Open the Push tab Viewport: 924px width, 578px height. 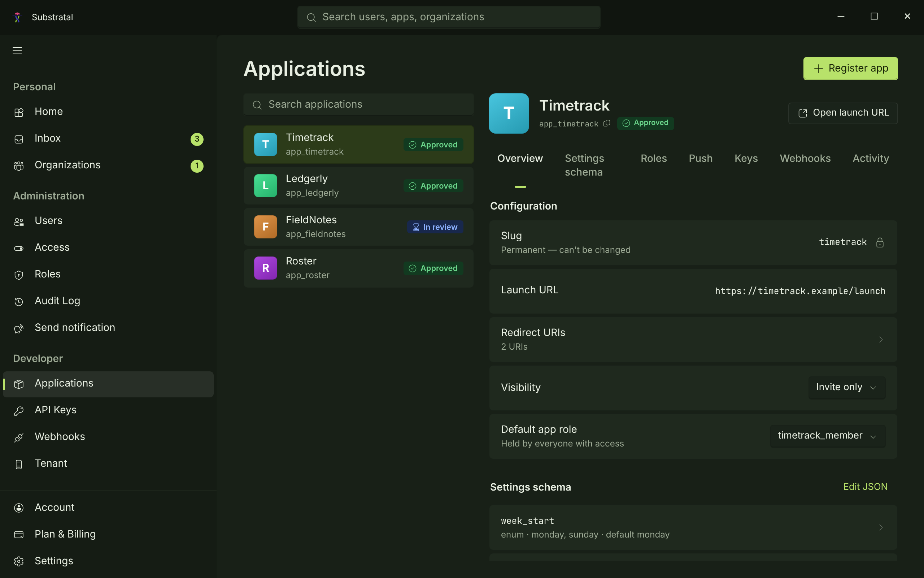(701, 158)
